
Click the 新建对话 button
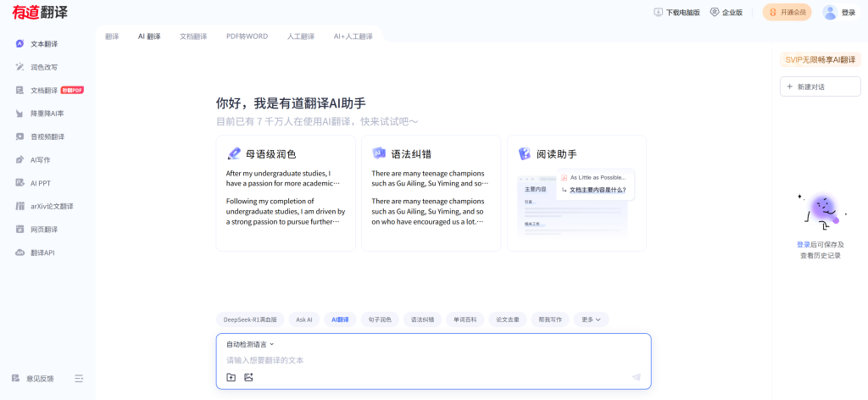coord(820,86)
